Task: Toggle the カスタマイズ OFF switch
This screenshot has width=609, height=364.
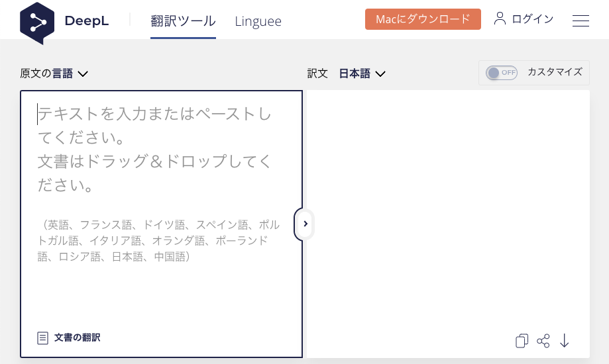Action: [x=502, y=73]
